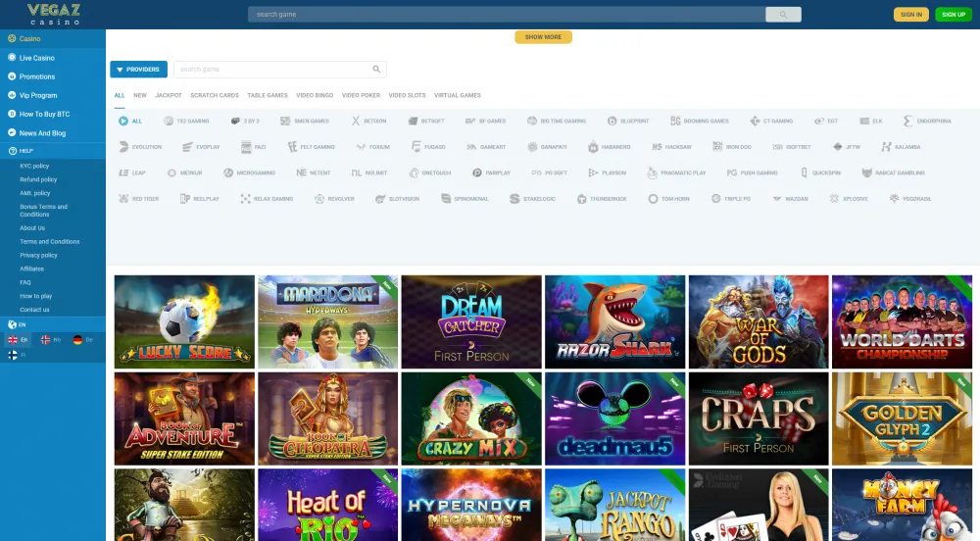Open the VIDEO POKER tab
Image resolution: width=980 pixels, height=541 pixels.
coord(361,96)
